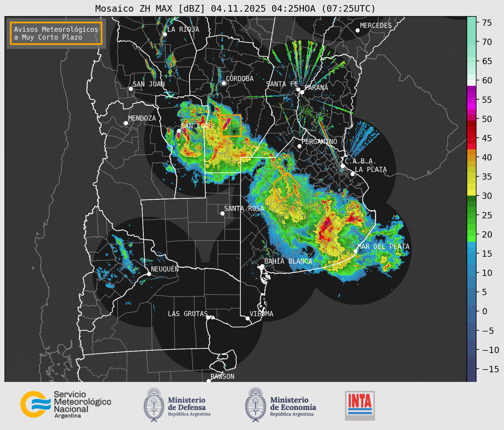Click the BAHÍA BLANCA city label
Viewport: 504px width, 430px height.
point(288,261)
